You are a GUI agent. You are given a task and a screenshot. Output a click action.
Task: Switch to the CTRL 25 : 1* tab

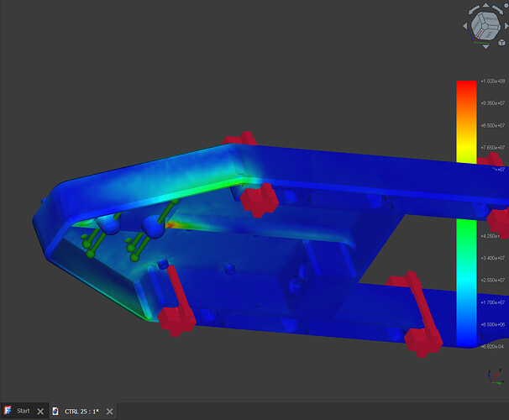pyautogui.click(x=81, y=411)
